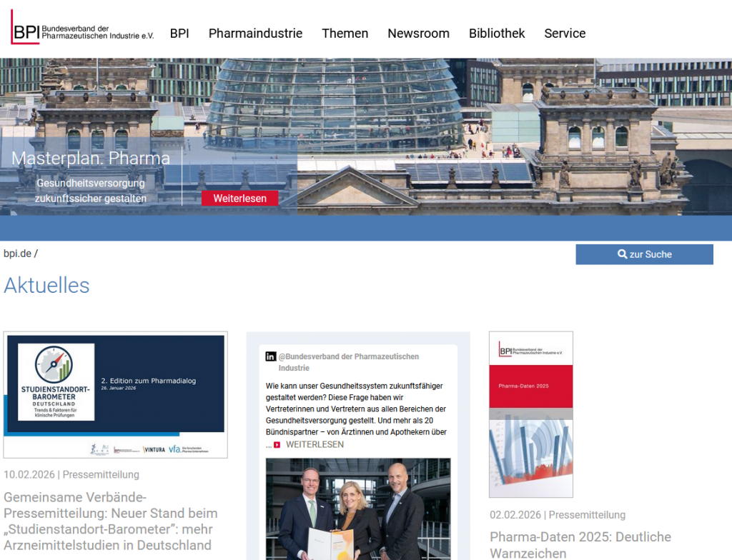Image resolution: width=732 pixels, height=560 pixels.
Task: Open the Gemeinsame Verbände-Pressemitteilung headline
Action: pyautogui.click(x=111, y=521)
